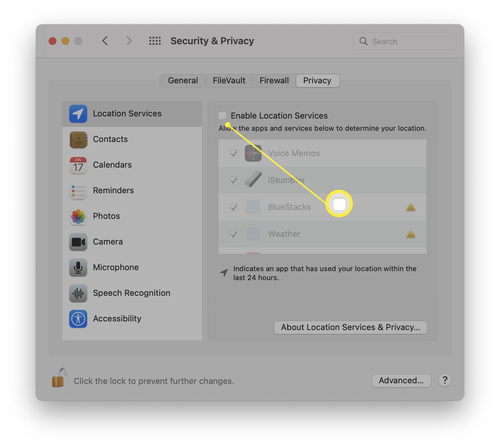Viewport: 500px width, 448px height.
Task: Switch to the FileVault tab
Action: tap(229, 81)
